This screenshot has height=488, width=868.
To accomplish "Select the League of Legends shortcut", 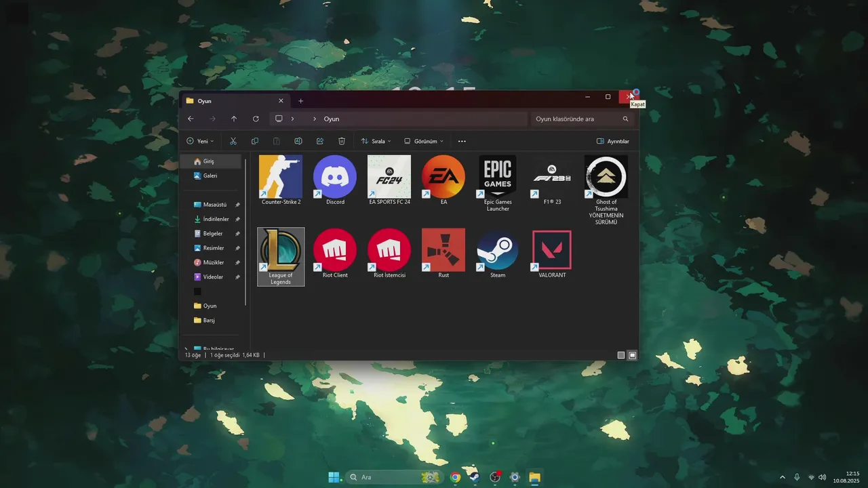I will tap(281, 257).
